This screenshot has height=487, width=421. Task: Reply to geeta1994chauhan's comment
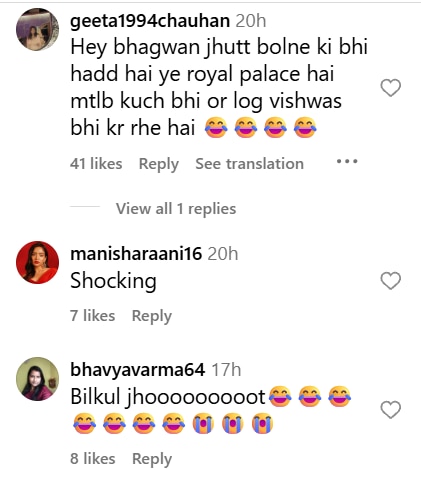(159, 164)
